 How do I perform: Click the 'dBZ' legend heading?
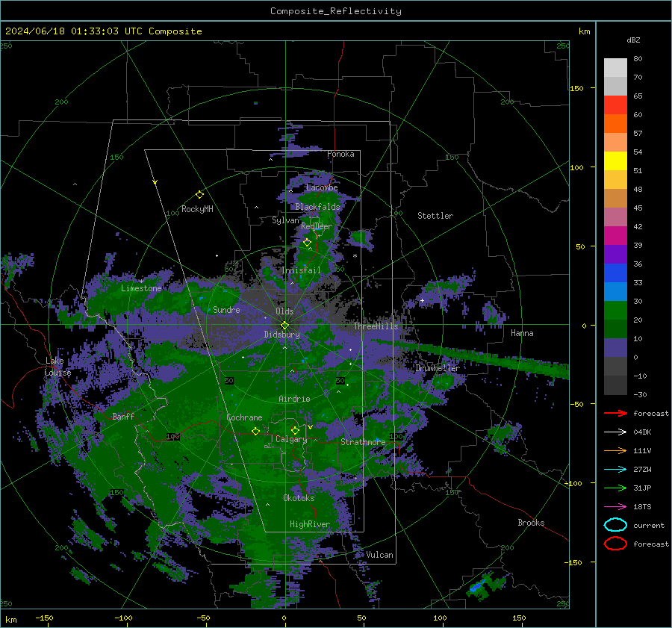633,40
